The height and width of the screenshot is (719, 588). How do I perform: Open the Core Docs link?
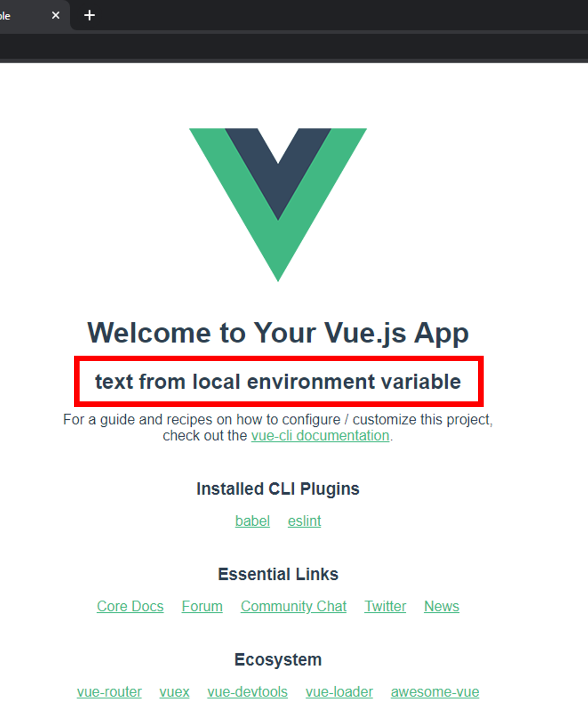click(x=130, y=606)
